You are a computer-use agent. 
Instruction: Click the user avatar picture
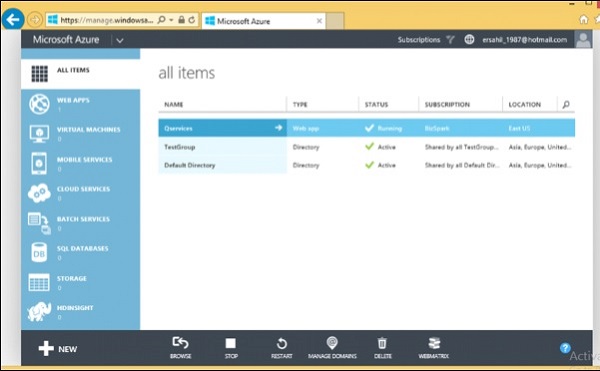click(x=583, y=39)
